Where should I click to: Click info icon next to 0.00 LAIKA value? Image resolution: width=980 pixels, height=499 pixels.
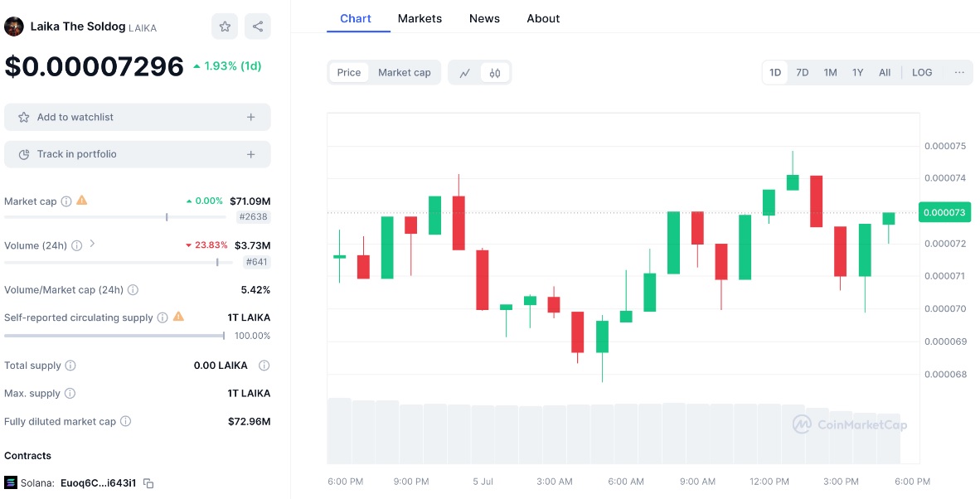click(x=264, y=366)
